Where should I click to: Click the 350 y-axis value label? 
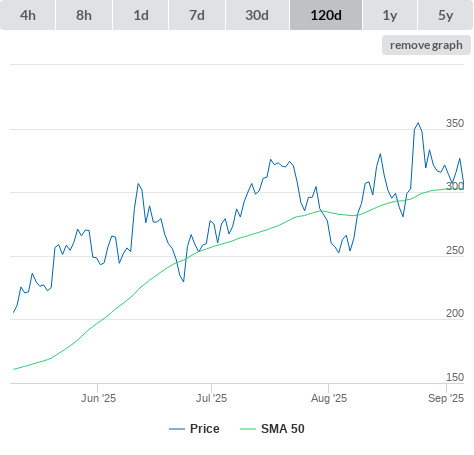click(x=455, y=123)
